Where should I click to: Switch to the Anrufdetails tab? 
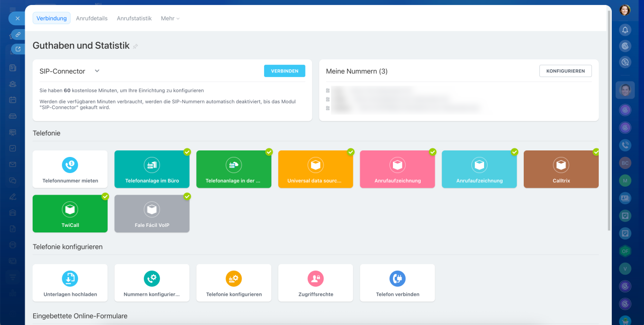pos(92,18)
